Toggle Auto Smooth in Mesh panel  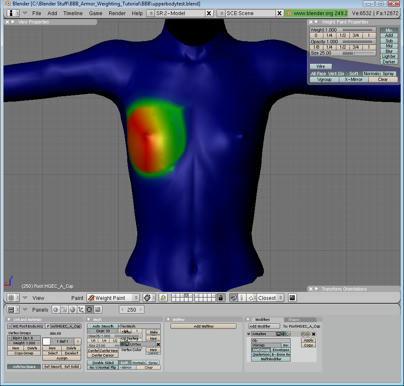103,326
